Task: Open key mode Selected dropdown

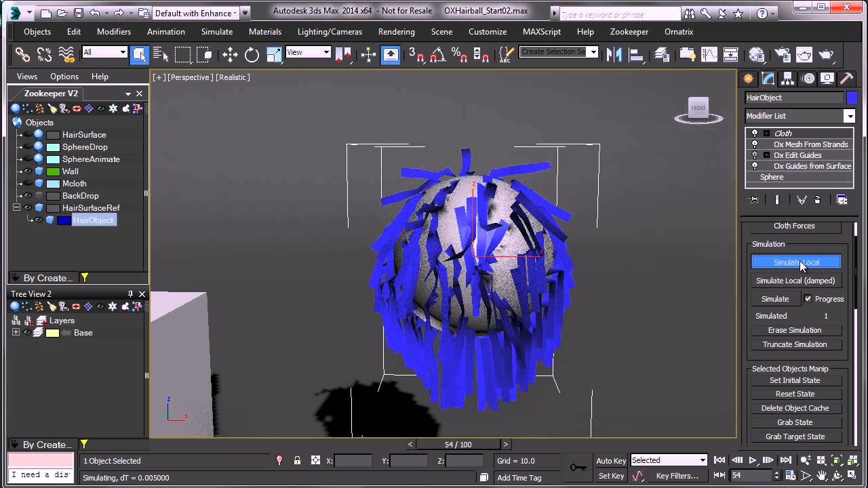Action: pyautogui.click(x=703, y=460)
